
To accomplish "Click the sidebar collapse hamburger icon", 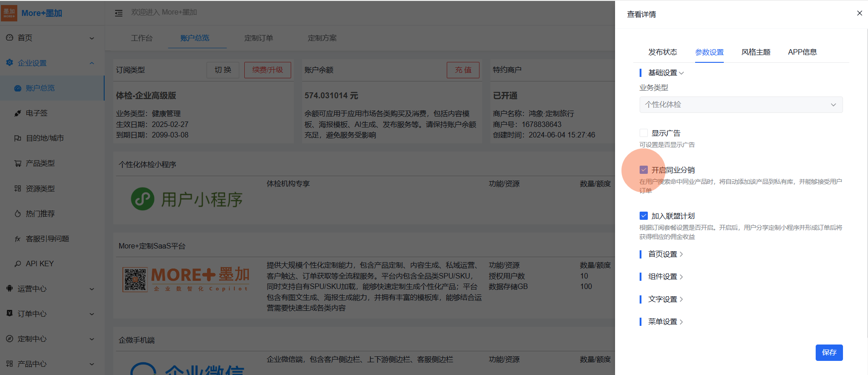I will [x=119, y=13].
